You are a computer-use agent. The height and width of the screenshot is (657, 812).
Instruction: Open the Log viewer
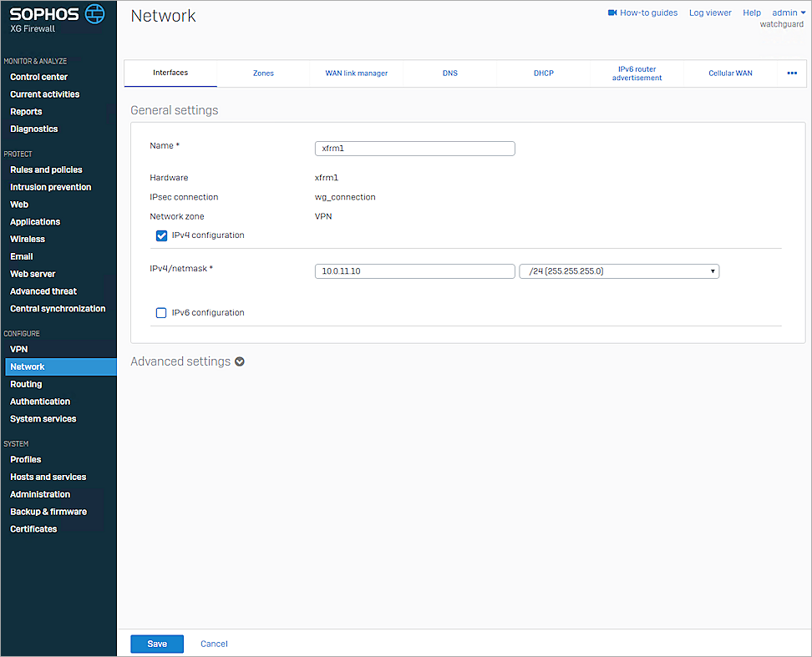710,13
